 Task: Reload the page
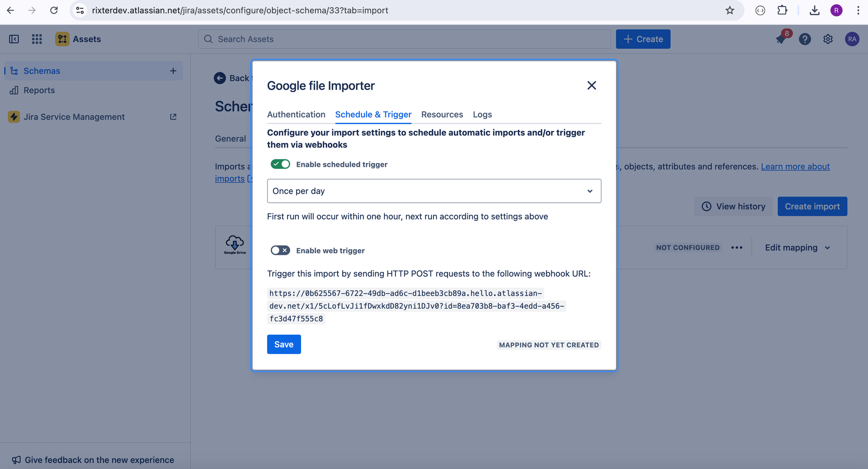tap(54, 10)
